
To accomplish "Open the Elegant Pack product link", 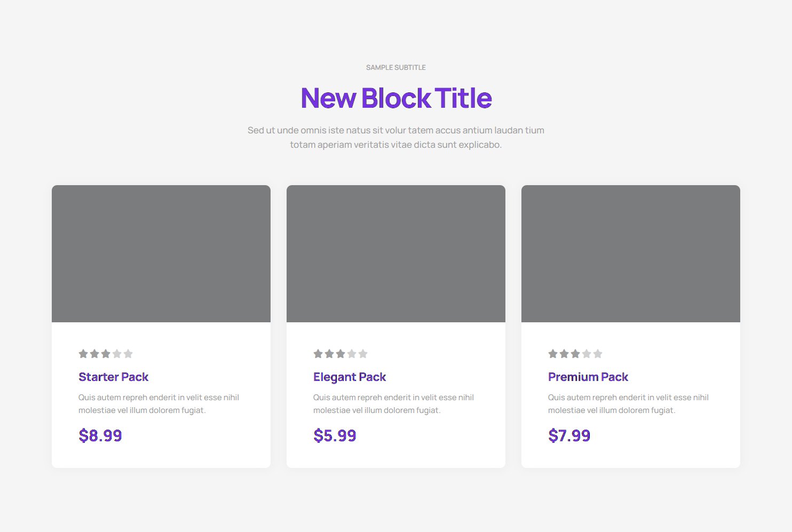I will coord(350,377).
